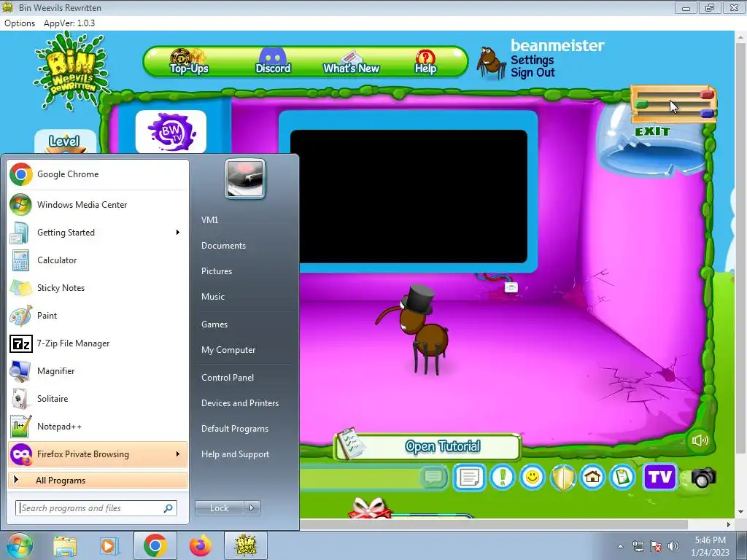This screenshot has width=747, height=560.
Task: Open the Discord icon in the top bar
Action: 273,61
